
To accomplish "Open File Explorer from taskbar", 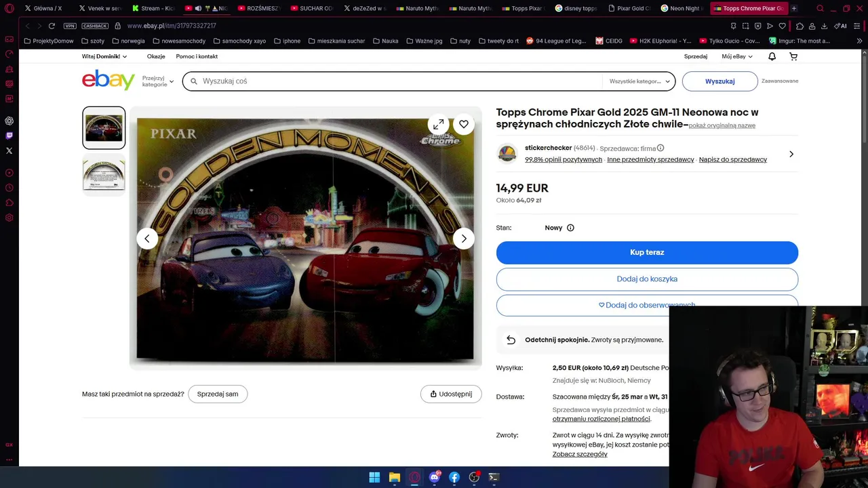I will (394, 477).
